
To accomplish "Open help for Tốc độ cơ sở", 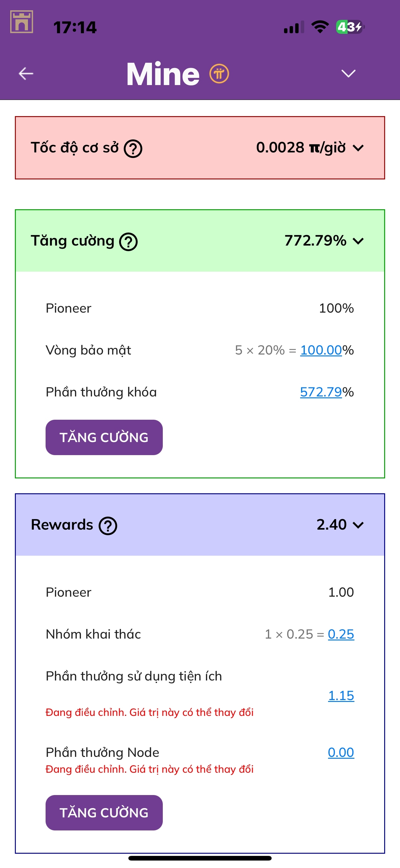I will [133, 149].
